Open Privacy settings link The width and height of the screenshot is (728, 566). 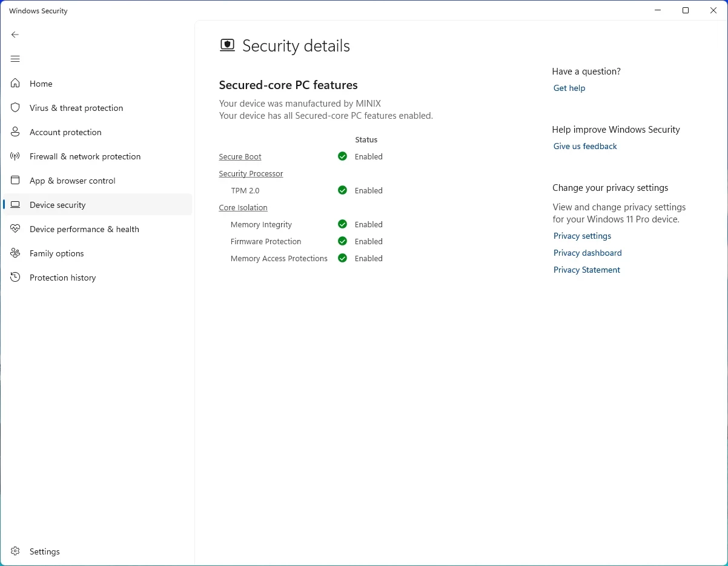(582, 236)
